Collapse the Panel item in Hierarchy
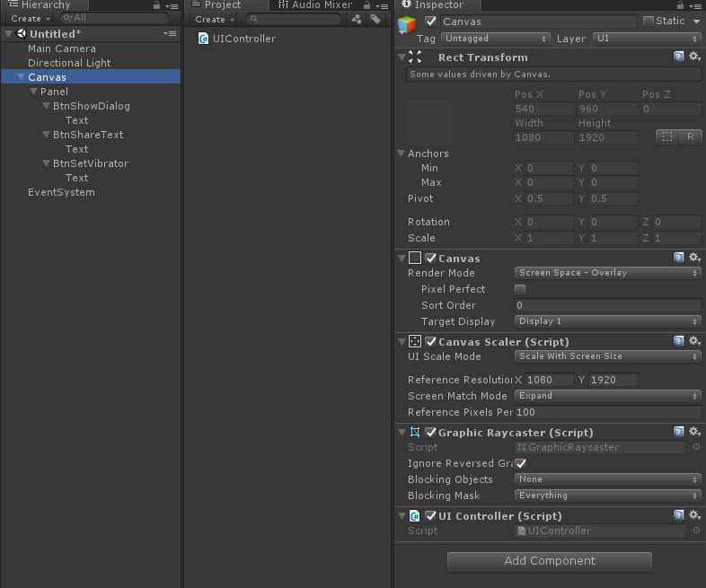Image resolution: width=706 pixels, height=588 pixels. [33, 92]
